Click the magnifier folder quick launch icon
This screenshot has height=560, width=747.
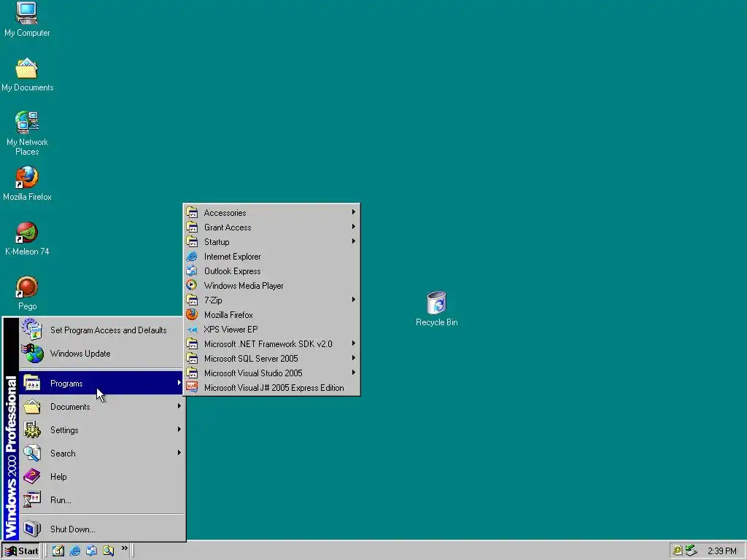108,551
